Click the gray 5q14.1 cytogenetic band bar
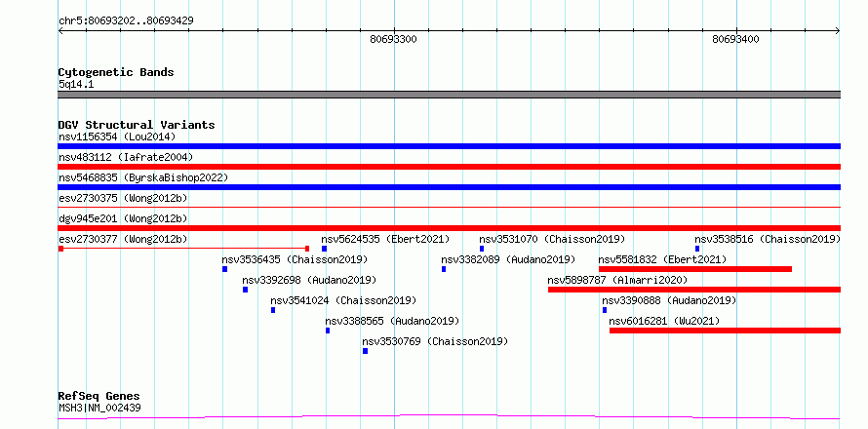Image resolution: width=868 pixels, height=429 pixels. [449, 95]
